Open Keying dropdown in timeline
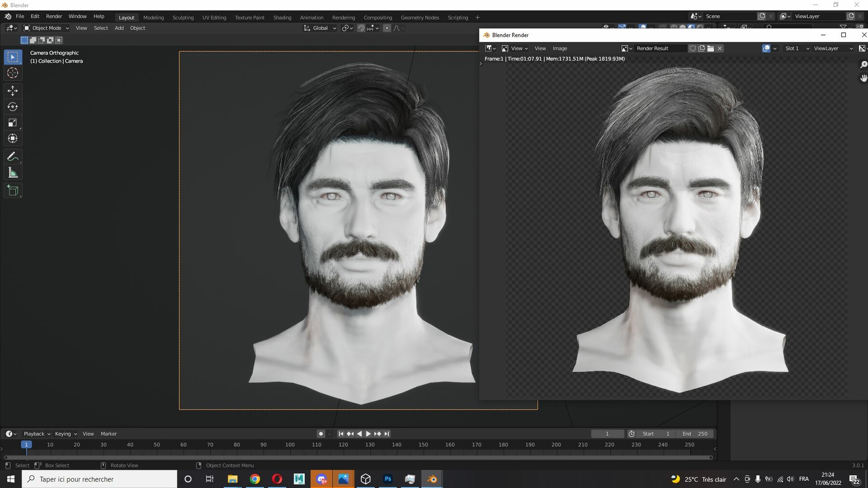Screen dimensions: 868x488 coord(66,434)
